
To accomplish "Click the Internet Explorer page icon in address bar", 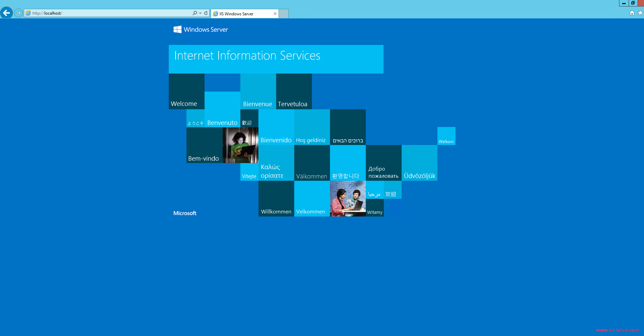I will click(x=28, y=13).
